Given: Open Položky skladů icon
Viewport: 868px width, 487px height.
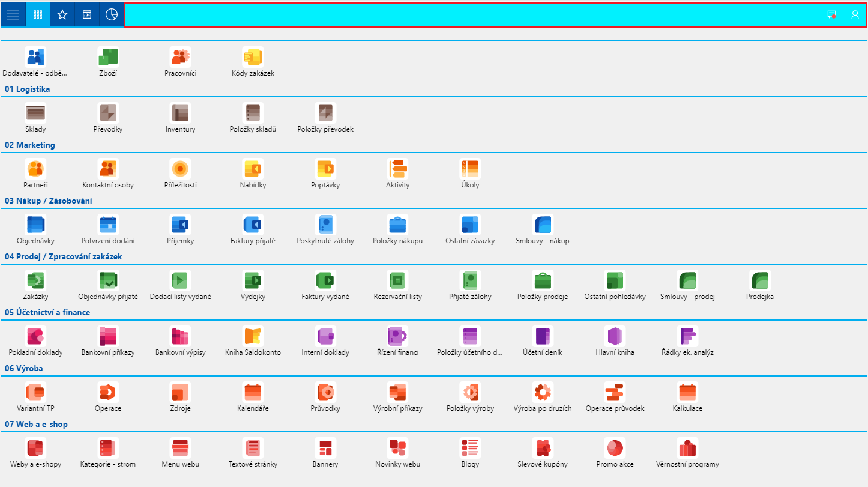Looking at the screenshot, I should (x=253, y=113).
